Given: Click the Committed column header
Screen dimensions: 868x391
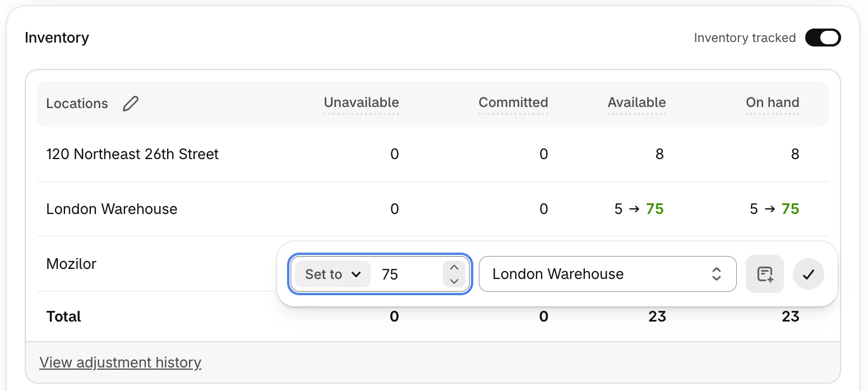Looking at the screenshot, I should (513, 103).
